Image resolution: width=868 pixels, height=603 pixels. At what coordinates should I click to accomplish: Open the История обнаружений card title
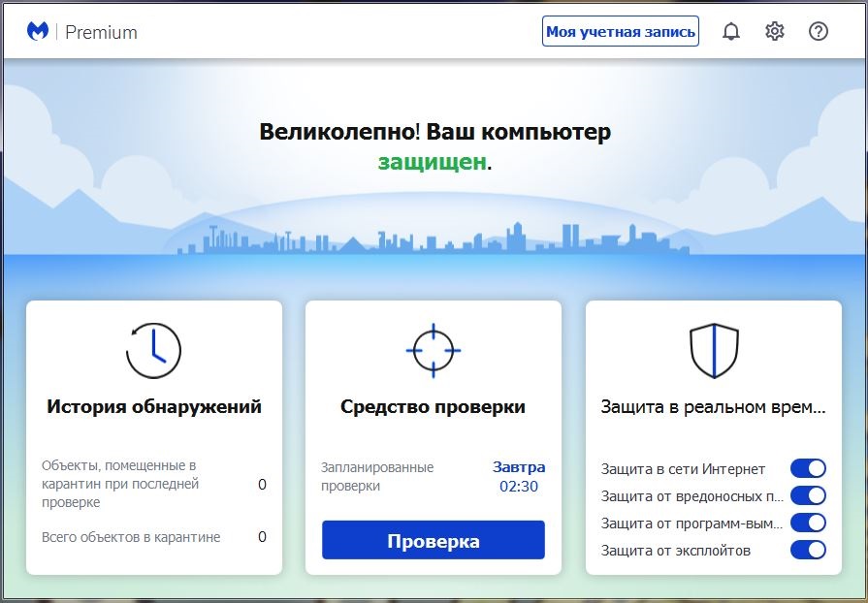[x=154, y=406]
